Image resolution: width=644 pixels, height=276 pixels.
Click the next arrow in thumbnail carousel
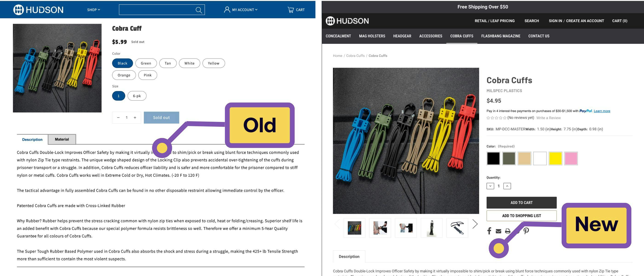coord(475,224)
